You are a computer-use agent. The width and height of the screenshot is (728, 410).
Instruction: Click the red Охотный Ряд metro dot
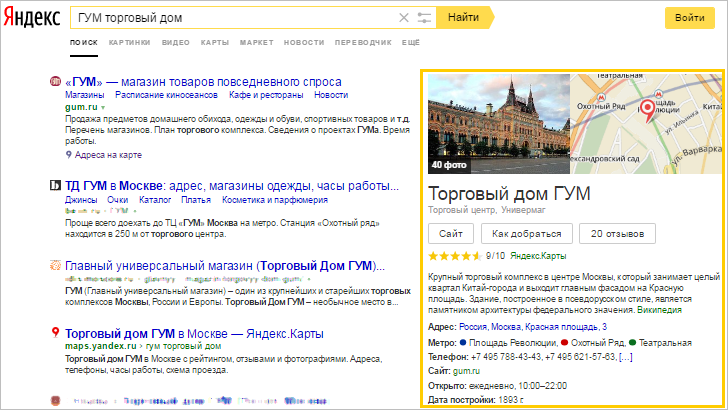(x=565, y=343)
